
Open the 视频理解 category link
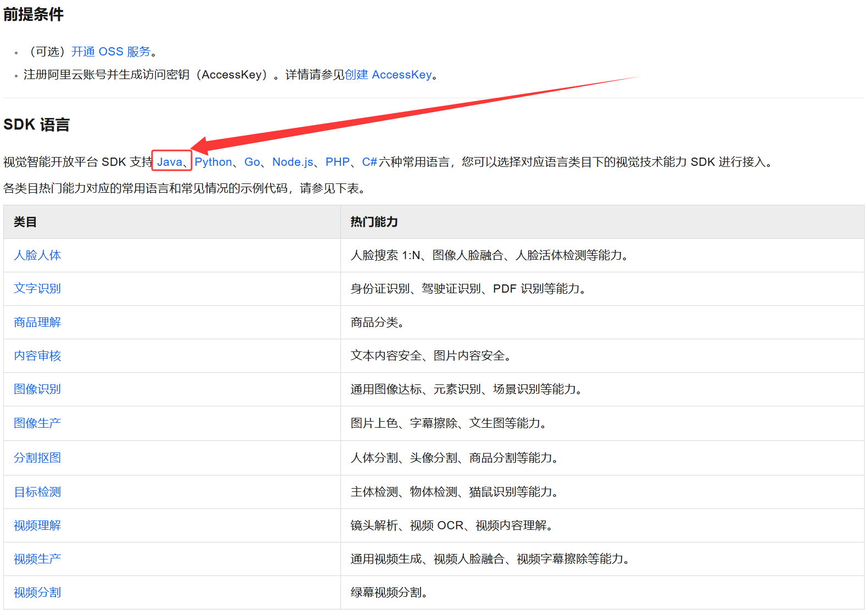(x=37, y=525)
